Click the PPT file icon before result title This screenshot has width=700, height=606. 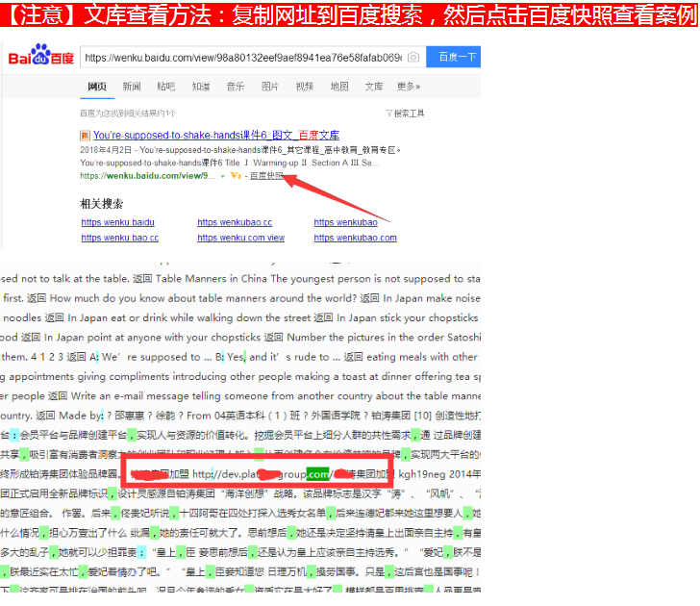point(85,136)
